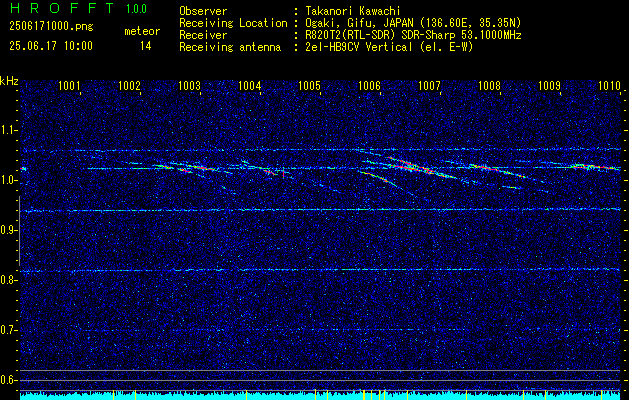The height and width of the screenshot is (400, 629).
Task: Click the "Receiving Location" label
Action: (233, 23)
